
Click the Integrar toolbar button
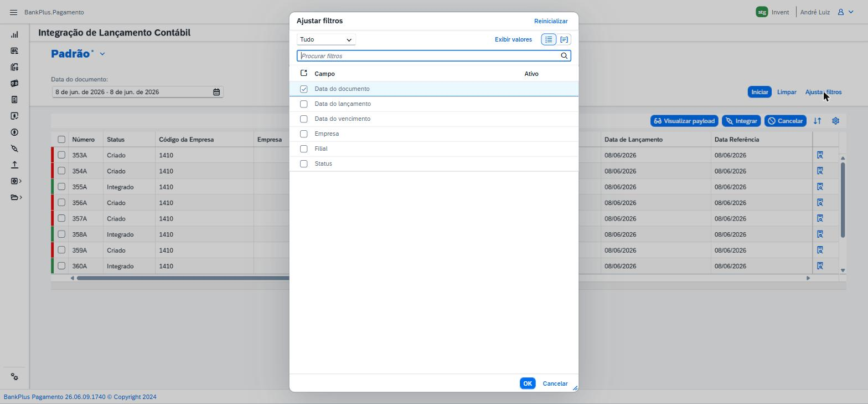(741, 121)
